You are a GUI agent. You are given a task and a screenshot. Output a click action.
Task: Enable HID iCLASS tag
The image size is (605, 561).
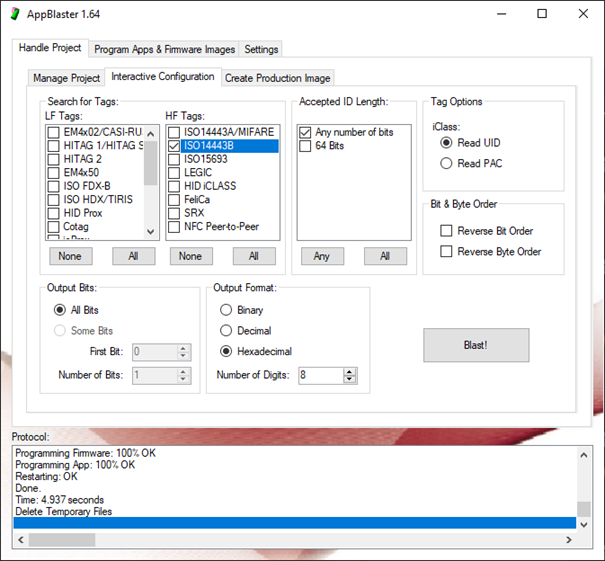[174, 186]
